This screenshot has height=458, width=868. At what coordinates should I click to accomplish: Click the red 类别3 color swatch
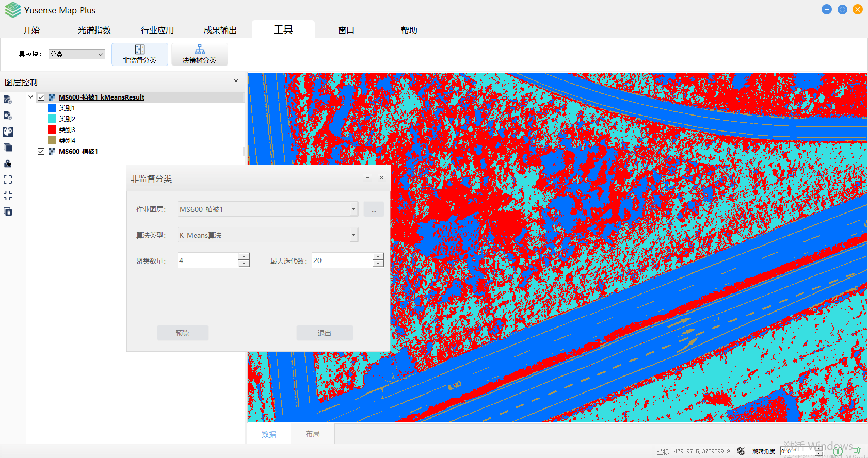pyautogui.click(x=52, y=129)
